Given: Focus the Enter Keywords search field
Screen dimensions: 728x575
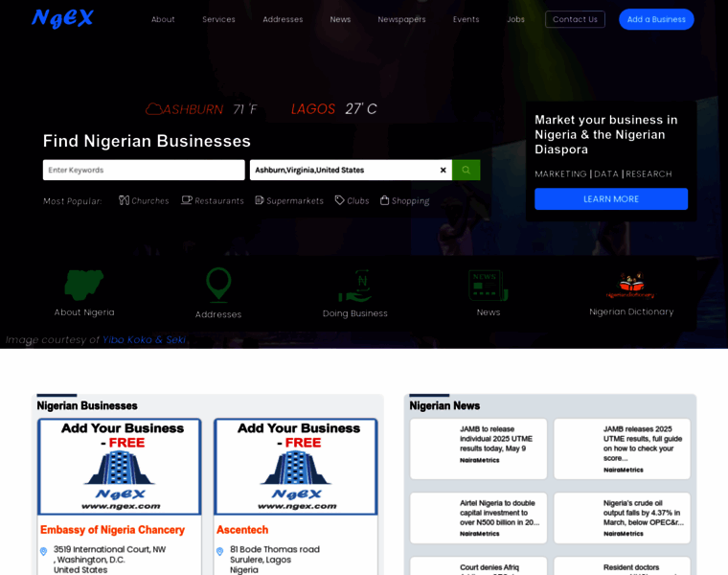Looking at the screenshot, I should tap(144, 170).
